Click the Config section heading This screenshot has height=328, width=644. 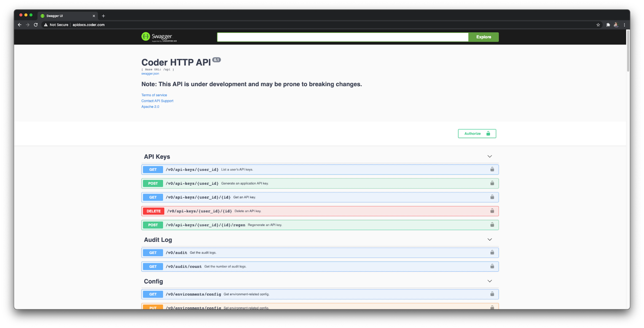[x=153, y=281]
